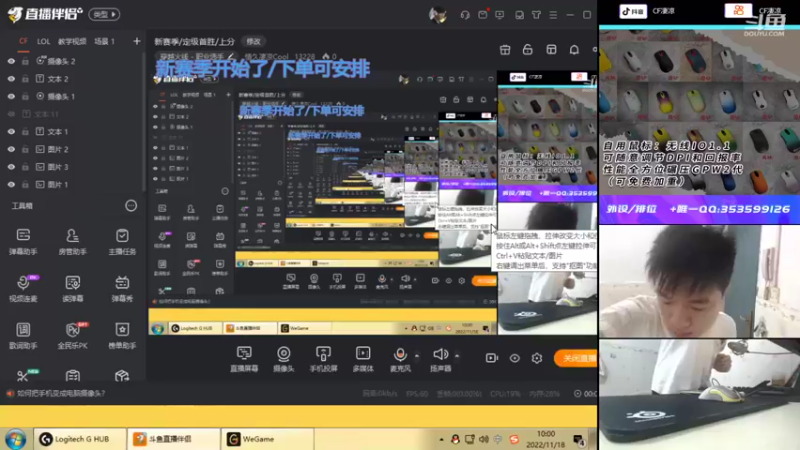Open the 读弹幕 tool
The width and height of the screenshot is (800, 450).
(72, 289)
